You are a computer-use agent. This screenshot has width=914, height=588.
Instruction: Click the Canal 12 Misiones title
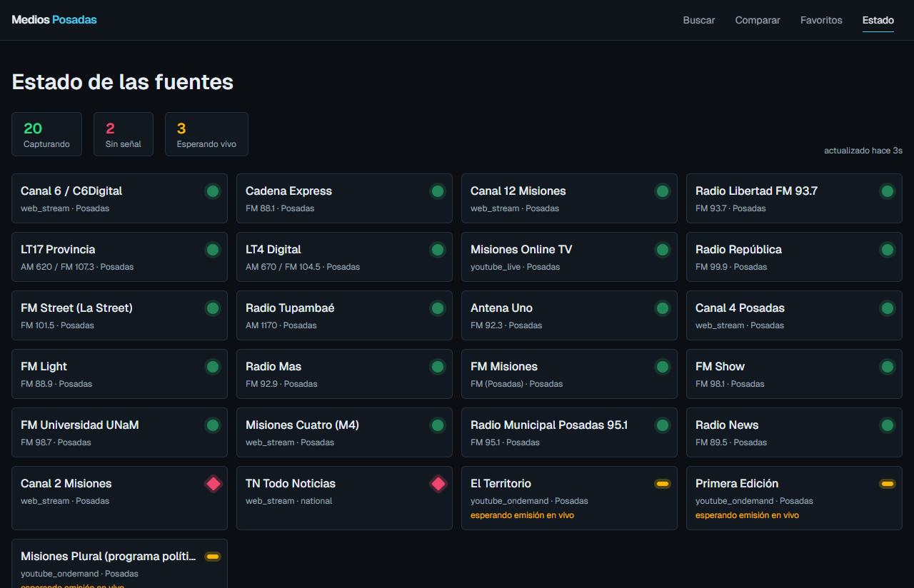click(518, 191)
